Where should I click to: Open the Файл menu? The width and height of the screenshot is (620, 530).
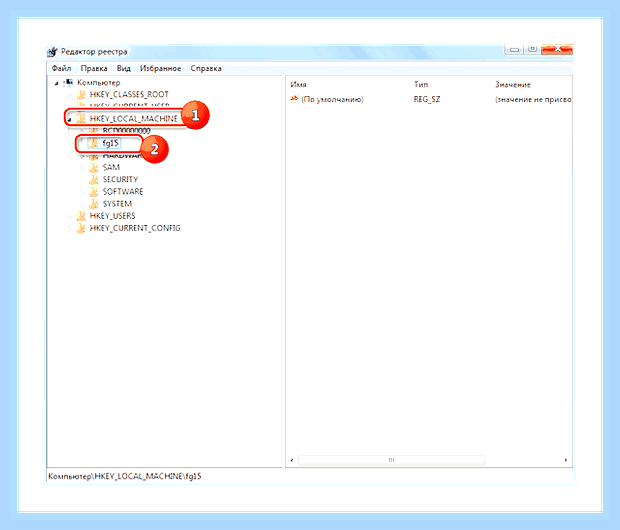(x=61, y=68)
